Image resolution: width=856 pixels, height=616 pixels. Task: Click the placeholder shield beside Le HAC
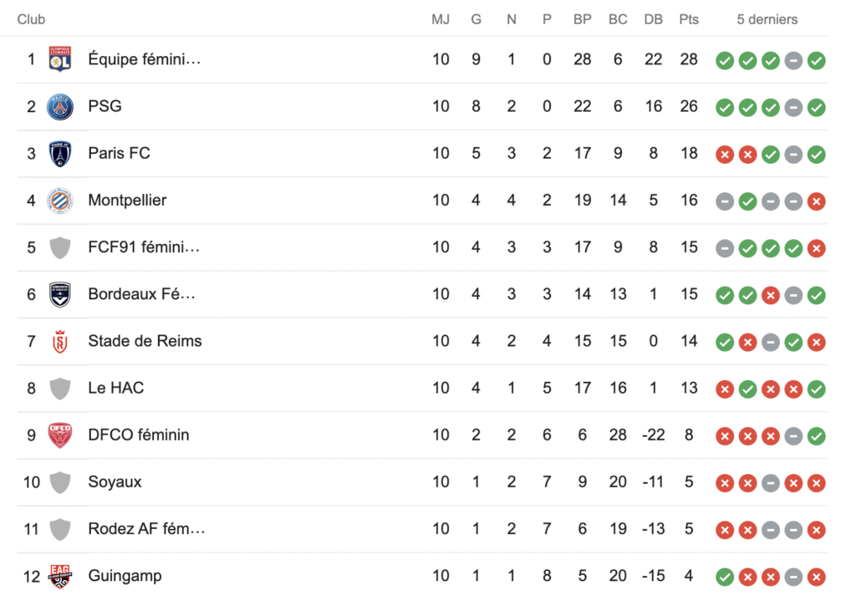click(x=60, y=388)
